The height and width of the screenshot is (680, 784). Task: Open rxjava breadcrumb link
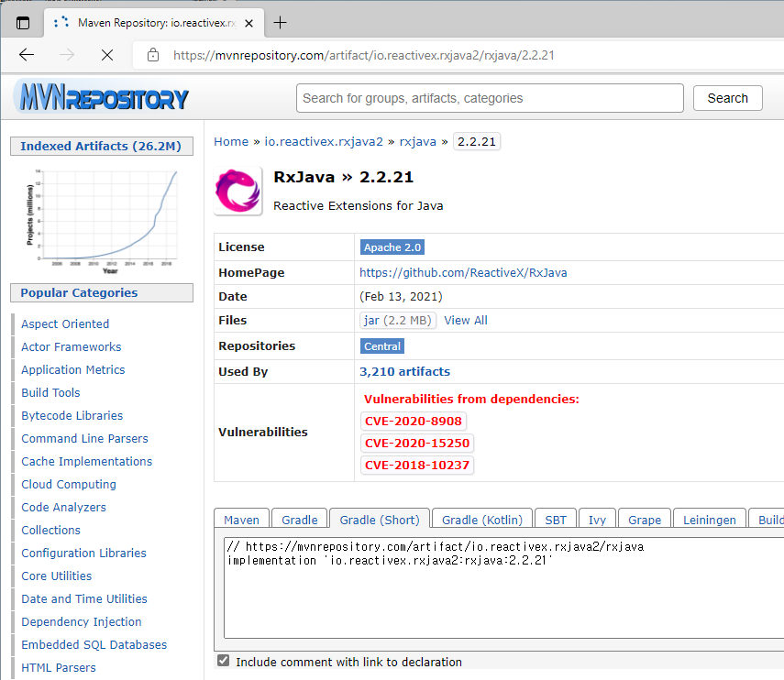[417, 141]
